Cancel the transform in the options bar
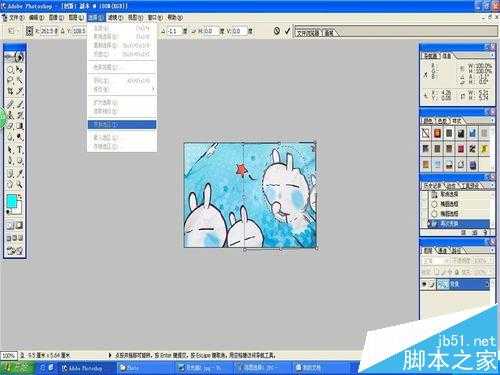Image resolution: width=500 pixels, height=375 pixels. (x=276, y=31)
